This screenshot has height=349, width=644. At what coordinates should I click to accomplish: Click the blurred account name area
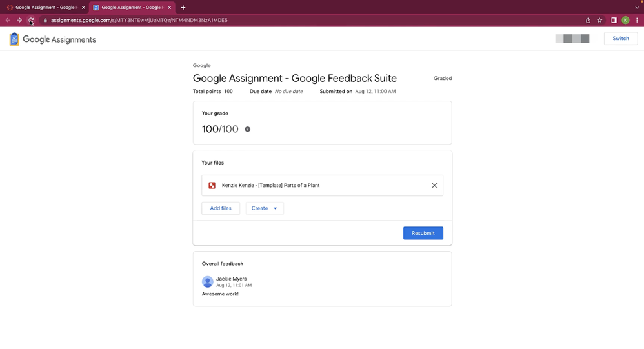coord(572,39)
